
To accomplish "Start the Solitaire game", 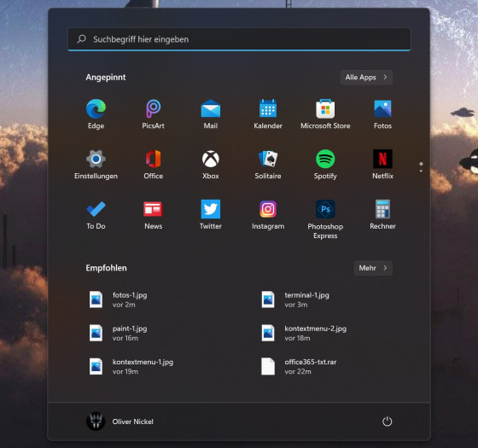I will click(268, 164).
